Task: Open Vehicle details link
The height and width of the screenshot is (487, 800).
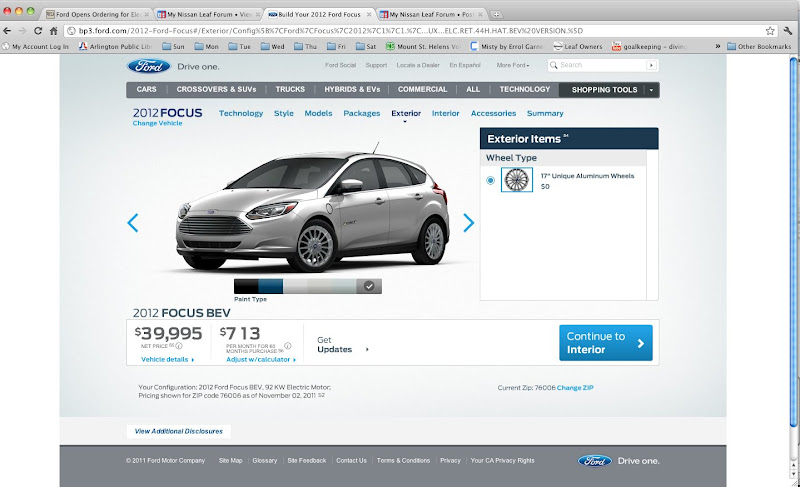Action: pos(167,360)
